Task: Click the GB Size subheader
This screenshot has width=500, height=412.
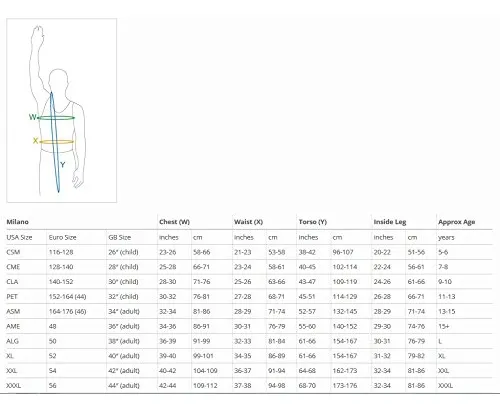Action: (x=119, y=237)
